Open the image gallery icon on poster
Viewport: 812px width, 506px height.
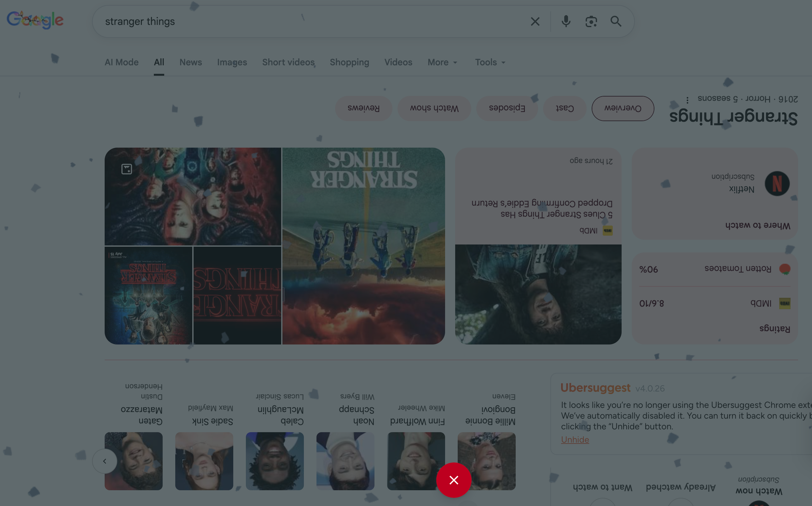point(126,169)
